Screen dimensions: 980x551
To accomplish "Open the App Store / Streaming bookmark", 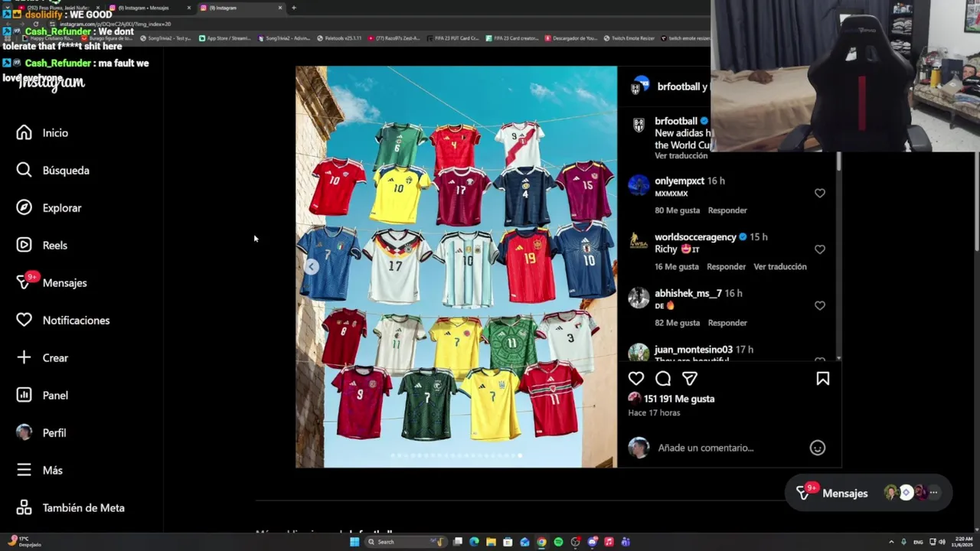I will pyautogui.click(x=224, y=38).
